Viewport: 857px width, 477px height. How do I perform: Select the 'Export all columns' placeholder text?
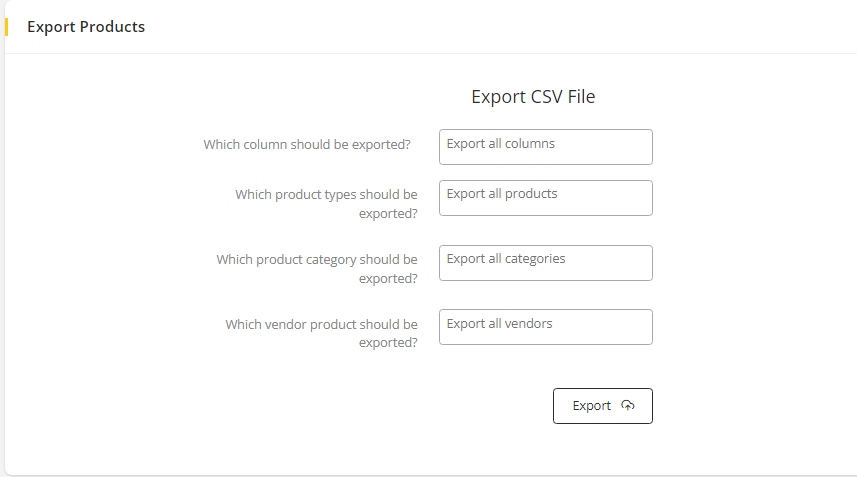(x=500, y=143)
